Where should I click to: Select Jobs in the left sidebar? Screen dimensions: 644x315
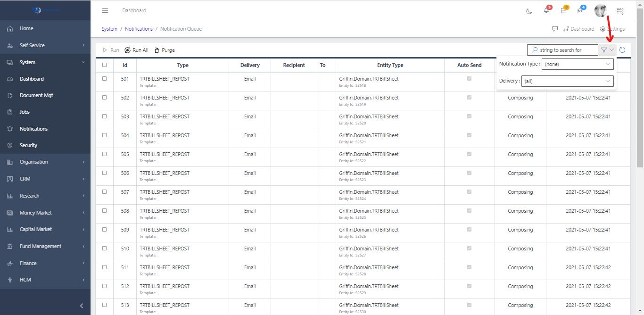click(x=25, y=112)
